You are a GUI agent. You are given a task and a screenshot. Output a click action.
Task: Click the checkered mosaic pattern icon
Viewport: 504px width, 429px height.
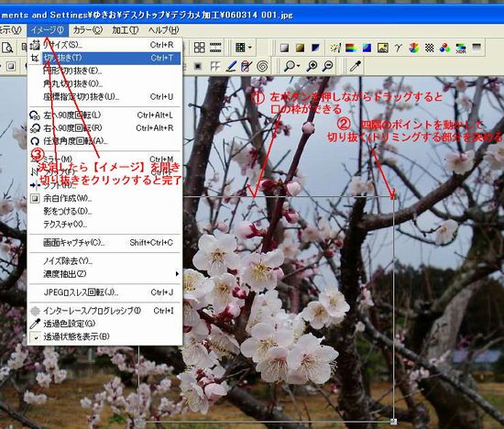coord(430,49)
